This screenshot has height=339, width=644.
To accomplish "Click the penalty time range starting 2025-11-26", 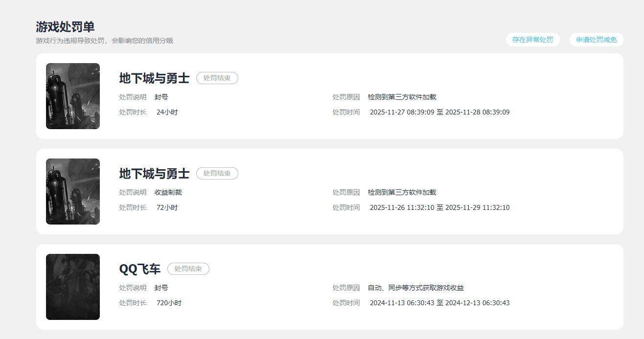I will (x=439, y=207).
